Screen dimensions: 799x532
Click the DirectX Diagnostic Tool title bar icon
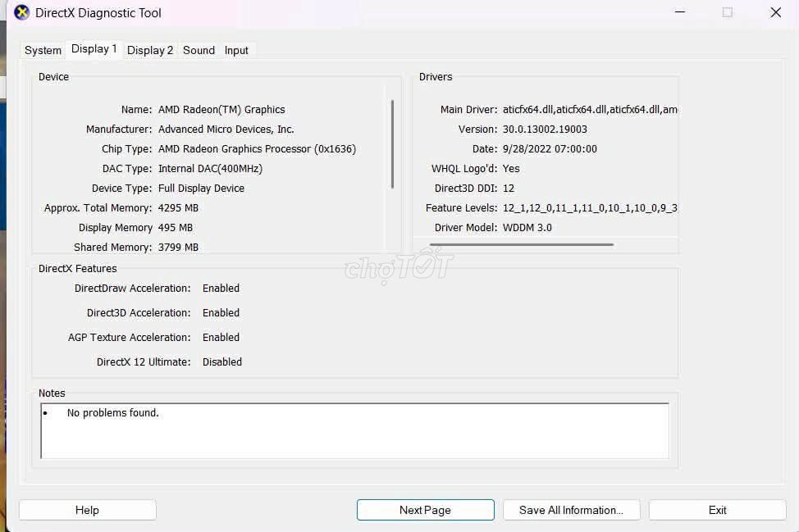pyautogui.click(x=20, y=12)
